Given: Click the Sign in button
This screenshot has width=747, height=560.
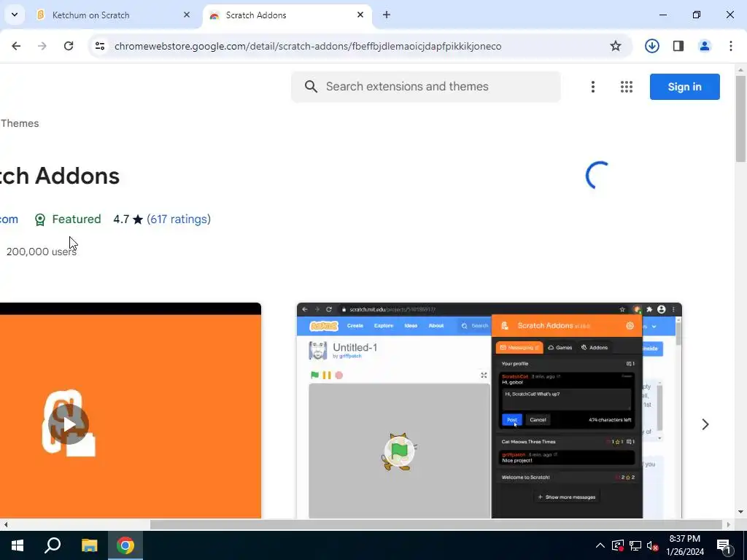Looking at the screenshot, I should [684, 87].
